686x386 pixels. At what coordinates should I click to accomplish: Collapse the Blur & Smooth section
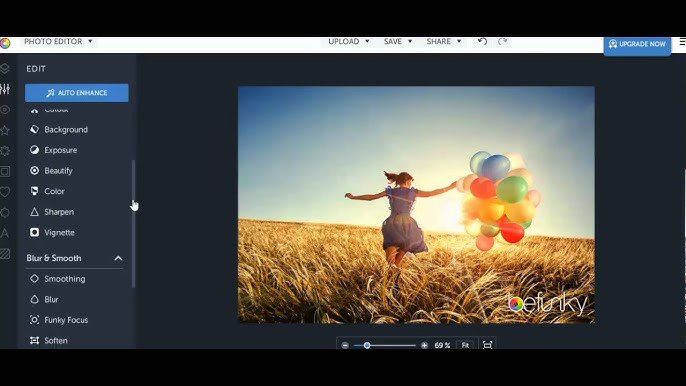coord(118,258)
